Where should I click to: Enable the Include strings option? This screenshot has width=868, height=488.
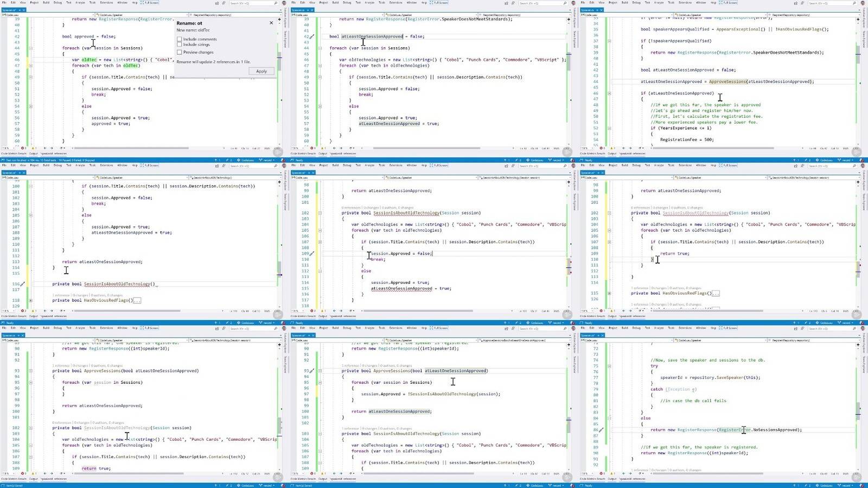[179, 45]
